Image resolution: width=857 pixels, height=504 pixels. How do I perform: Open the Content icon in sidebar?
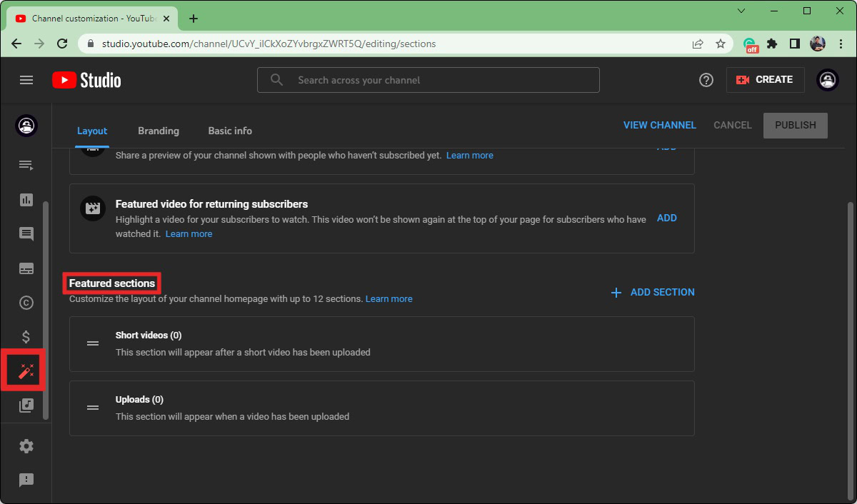coord(26,166)
